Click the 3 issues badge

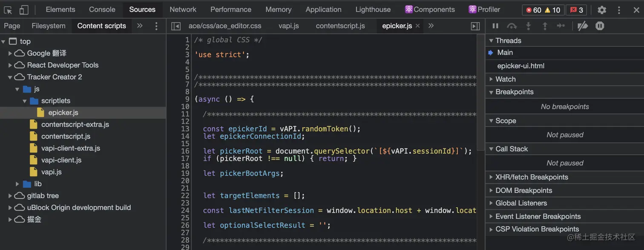[x=576, y=10]
